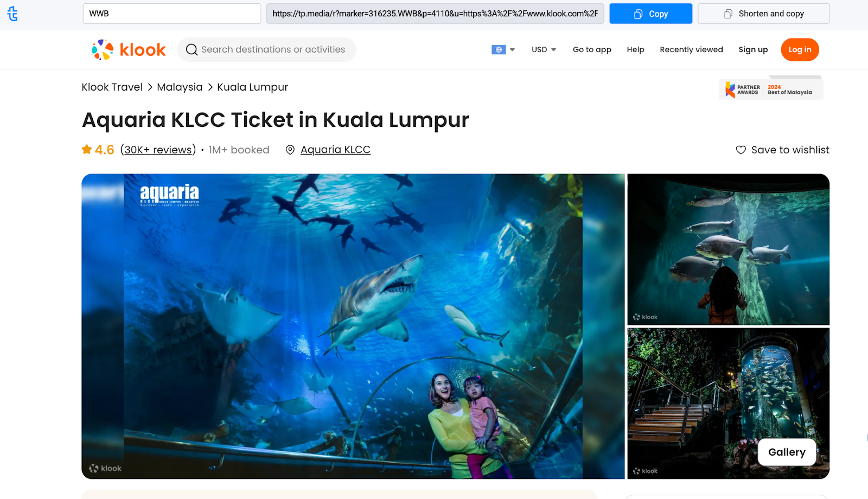Click the location pin icon beside Aquaria KLCC
Image resolution: width=868 pixels, height=499 pixels.
coord(290,150)
